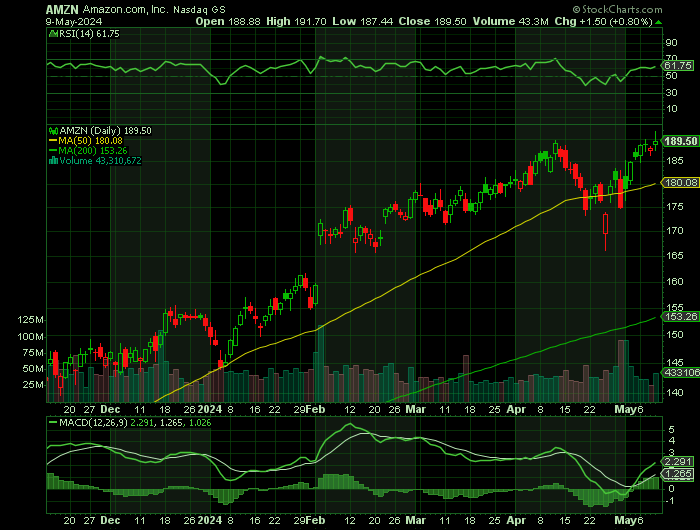Click Feb on the price chart date axis
The image size is (700, 530).
(316, 409)
